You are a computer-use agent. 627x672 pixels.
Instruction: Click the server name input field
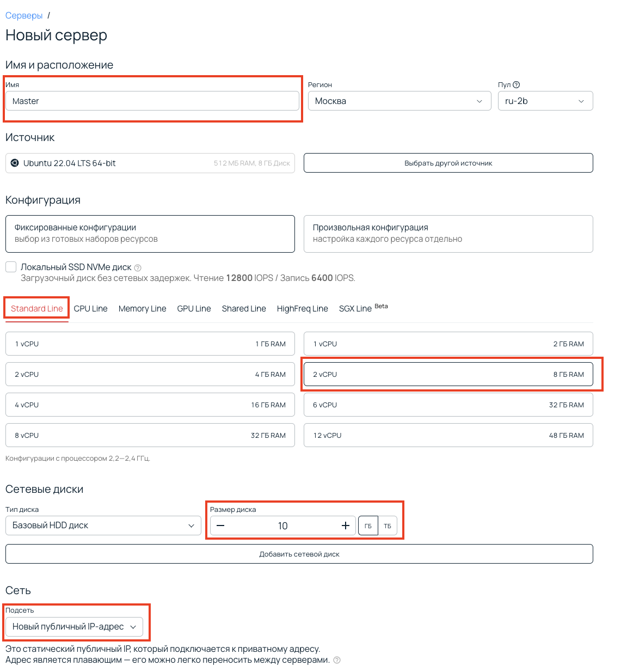pos(152,101)
